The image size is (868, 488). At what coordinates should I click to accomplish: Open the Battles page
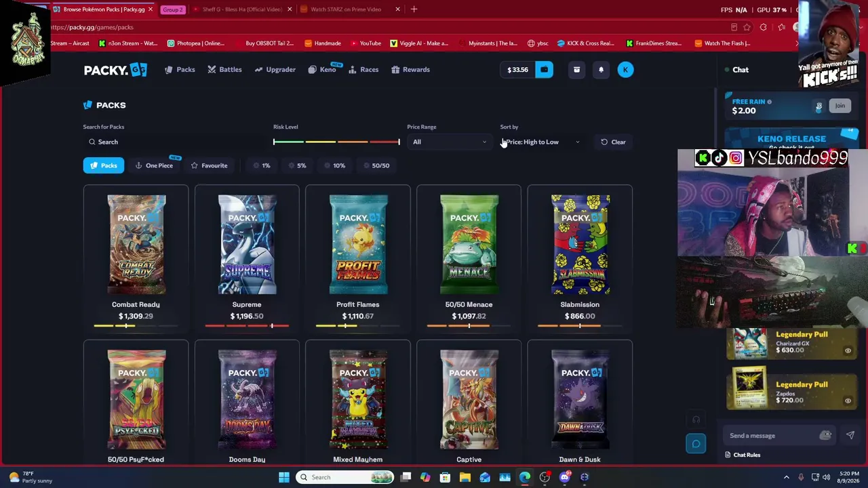point(224,69)
